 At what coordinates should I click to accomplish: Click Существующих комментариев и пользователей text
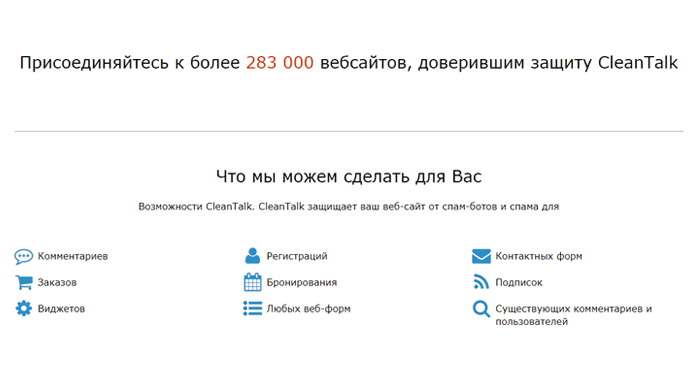pos(573,315)
